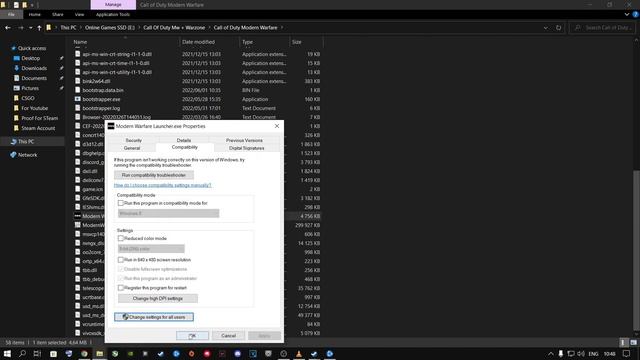Select bootstrapper.log file row
Viewport: 640px width, 360px height.
pos(198,108)
